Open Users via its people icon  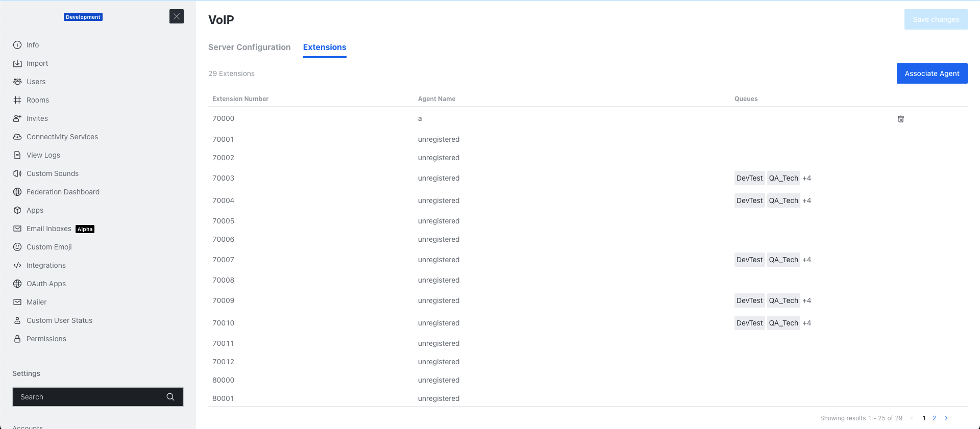pos(17,82)
